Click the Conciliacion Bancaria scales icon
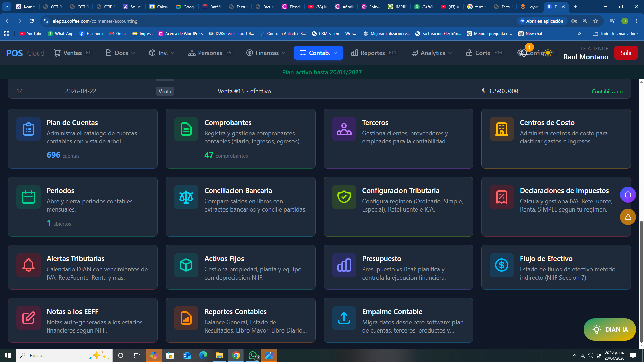644x362 pixels. pyautogui.click(x=186, y=197)
